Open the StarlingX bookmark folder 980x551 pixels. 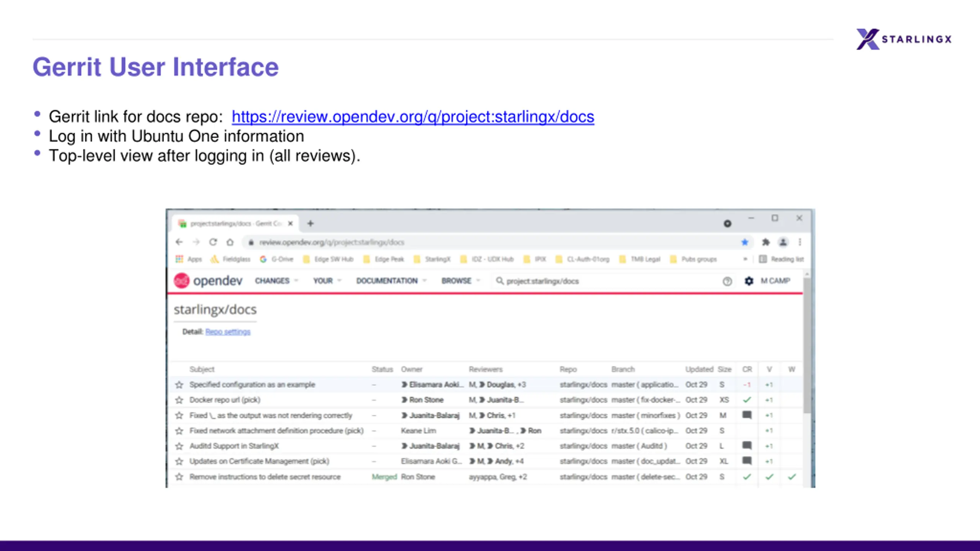[432, 259]
